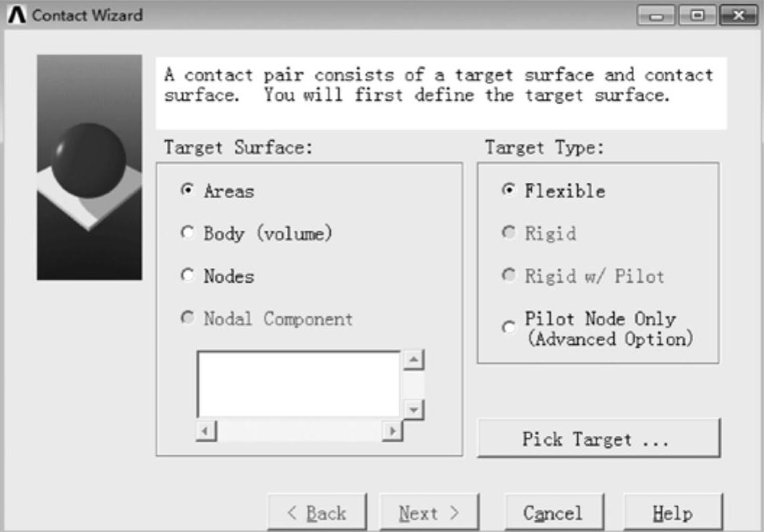The height and width of the screenshot is (532, 764).
Task: Proceed with the Next button
Action: [x=429, y=513]
